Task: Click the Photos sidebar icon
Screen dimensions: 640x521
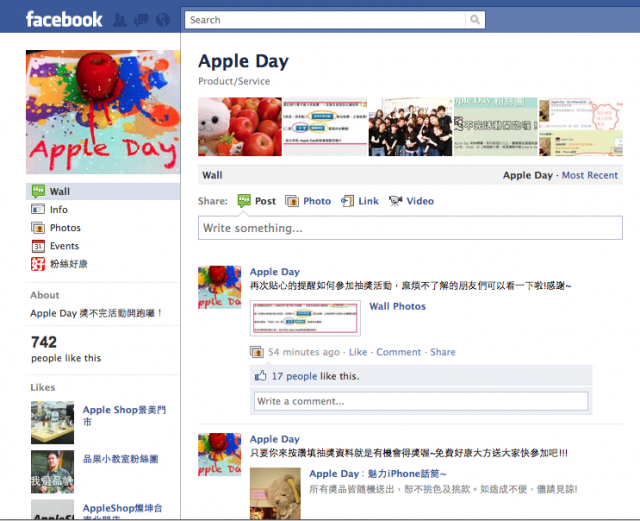Action: click(x=38, y=227)
